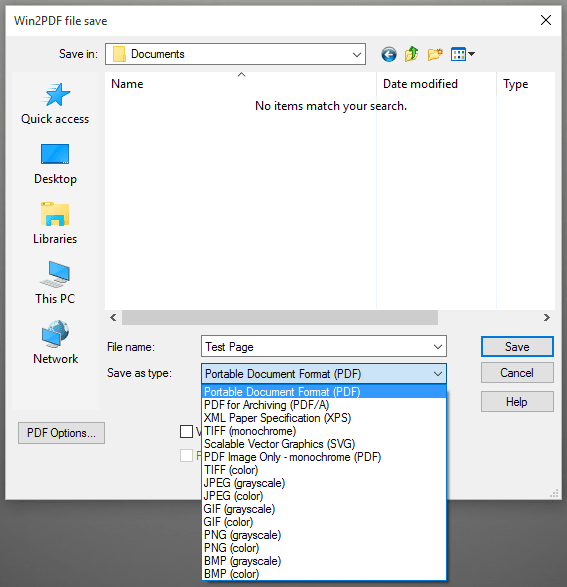
Task: Pick Scalable Vector Graphics (SVG)
Action: coord(324,444)
